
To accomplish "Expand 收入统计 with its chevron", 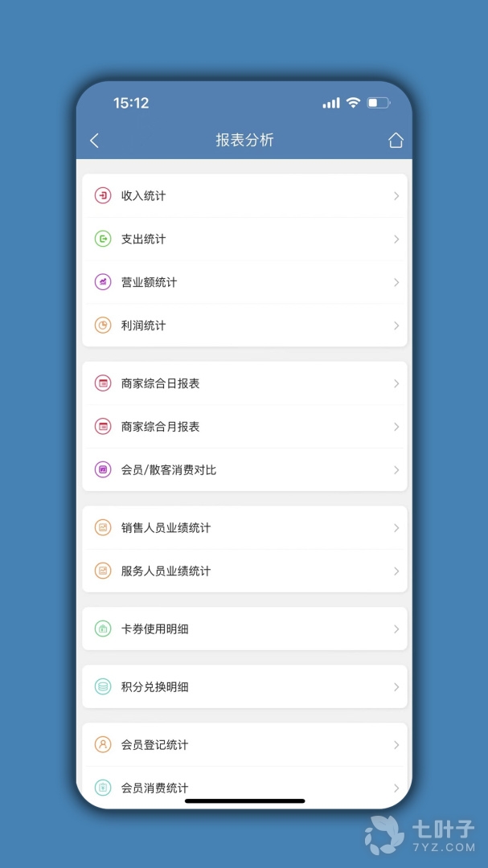I will pyautogui.click(x=396, y=195).
